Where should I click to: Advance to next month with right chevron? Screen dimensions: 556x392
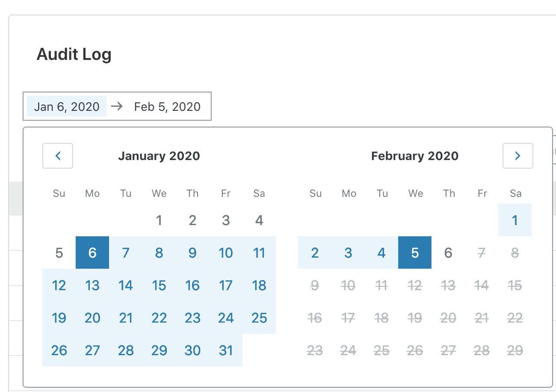(x=518, y=156)
